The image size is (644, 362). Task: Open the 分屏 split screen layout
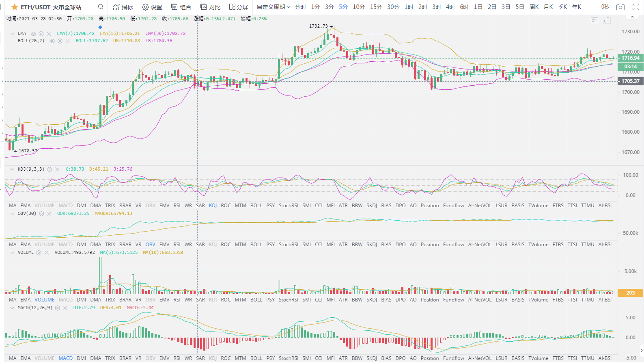tap(239, 7)
